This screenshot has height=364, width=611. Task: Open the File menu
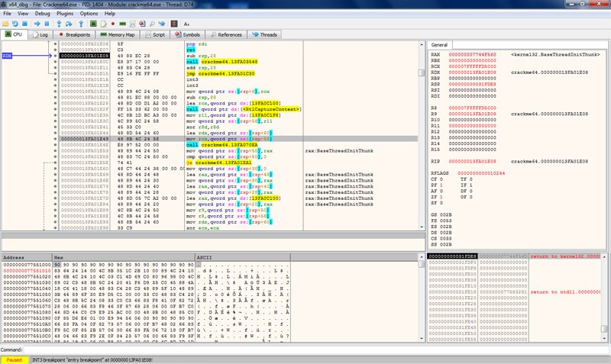7,13
